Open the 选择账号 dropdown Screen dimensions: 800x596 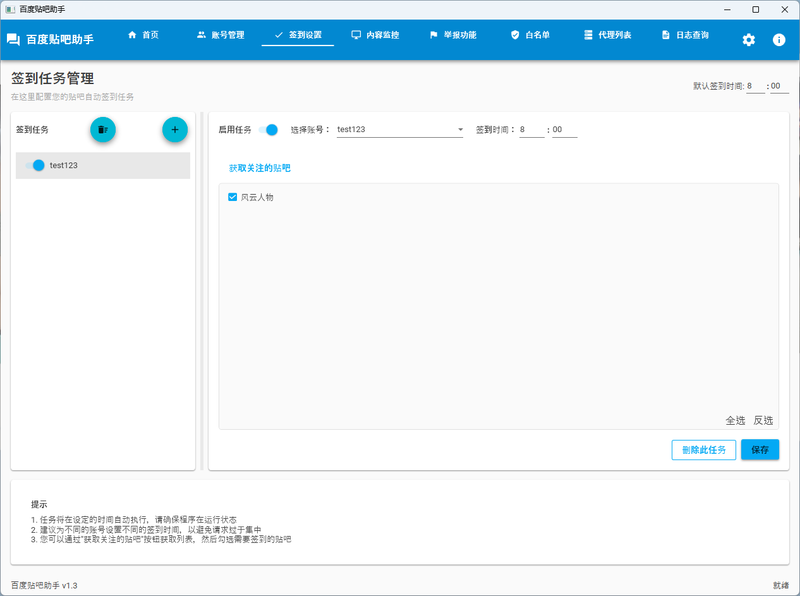[400, 130]
